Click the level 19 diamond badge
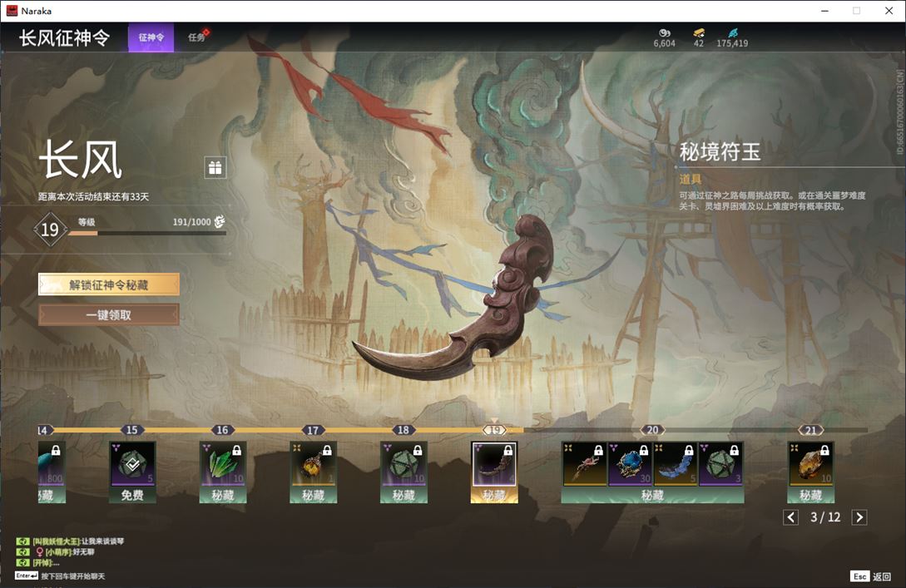The width and height of the screenshot is (906, 588). point(50,230)
